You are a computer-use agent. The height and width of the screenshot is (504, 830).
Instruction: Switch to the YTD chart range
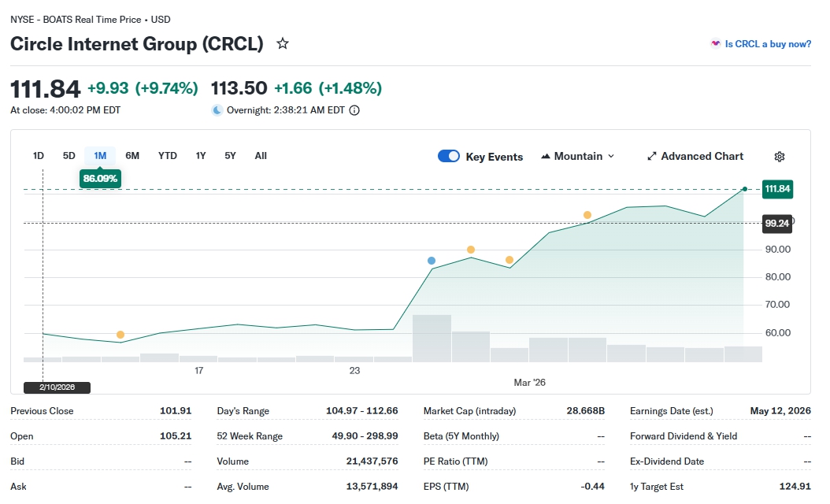pyautogui.click(x=167, y=156)
